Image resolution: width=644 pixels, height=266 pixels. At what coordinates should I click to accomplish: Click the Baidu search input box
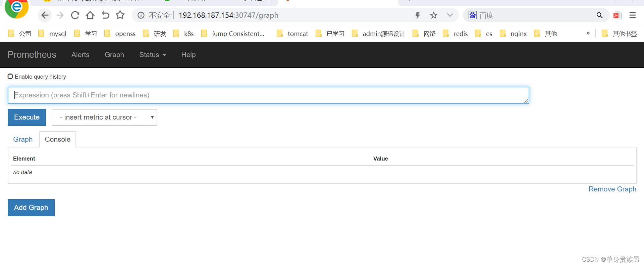[537, 15]
